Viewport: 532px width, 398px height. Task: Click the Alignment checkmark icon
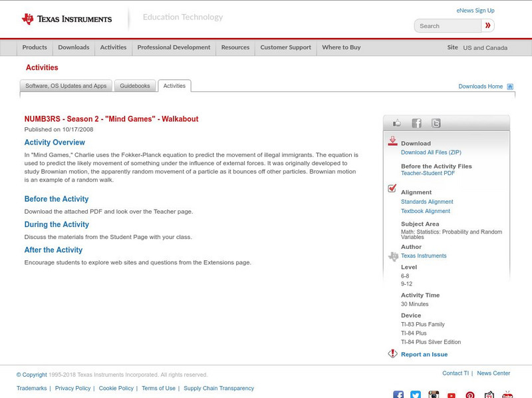point(392,188)
